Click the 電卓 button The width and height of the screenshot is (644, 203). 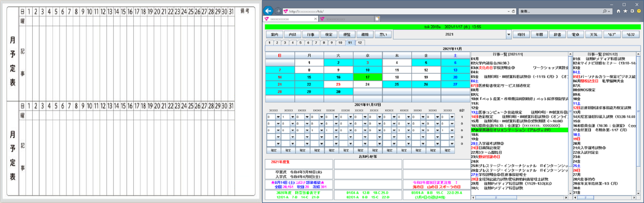pos(575,35)
